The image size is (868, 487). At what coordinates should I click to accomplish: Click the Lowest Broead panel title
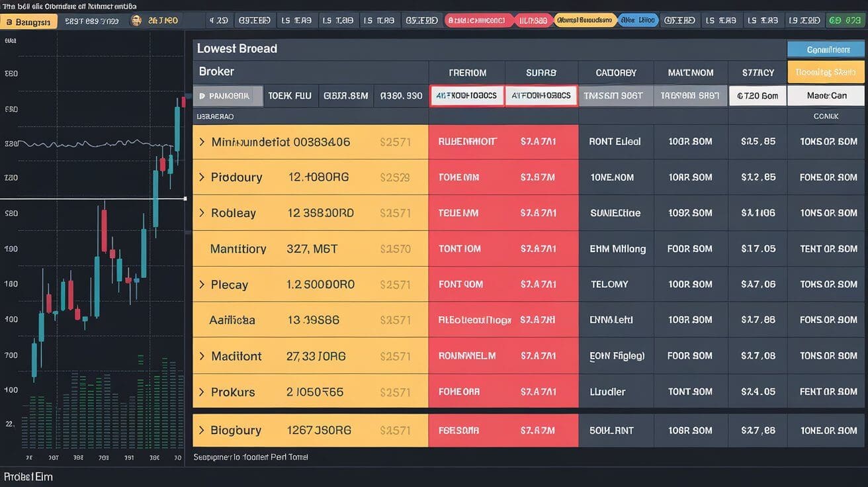[x=237, y=48]
